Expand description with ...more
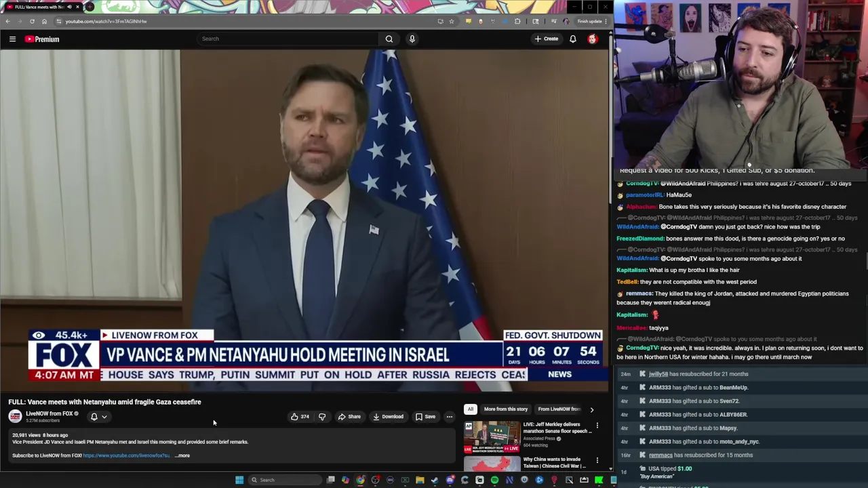Viewport: 868px width, 488px height. pos(182,455)
